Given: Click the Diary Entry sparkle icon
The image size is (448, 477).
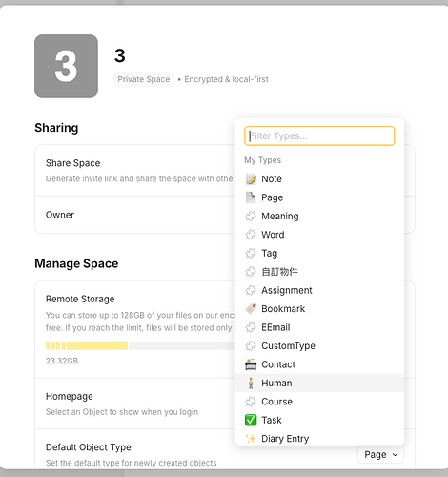Looking at the screenshot, I should coord(251,439).
